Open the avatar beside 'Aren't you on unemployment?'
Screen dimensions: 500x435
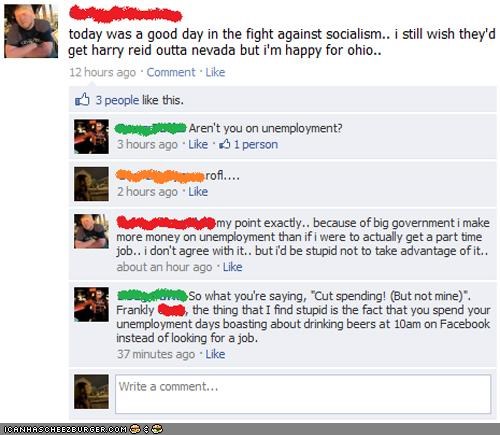(91, 137)
